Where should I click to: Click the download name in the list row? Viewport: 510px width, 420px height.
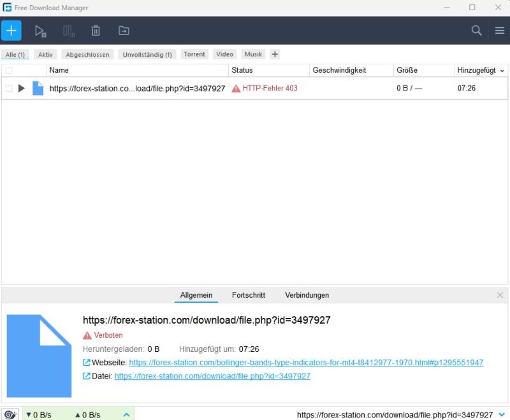pyautogui.click(x=137, y=89)
